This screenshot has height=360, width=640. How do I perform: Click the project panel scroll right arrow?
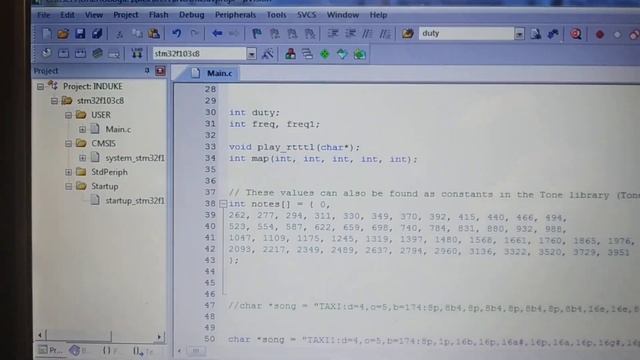coord(159,336)
